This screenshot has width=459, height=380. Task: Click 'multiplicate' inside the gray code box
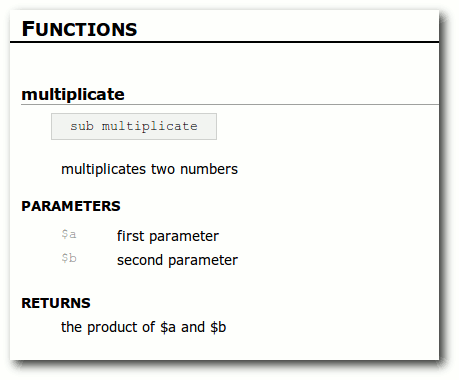tap(150, 127)
